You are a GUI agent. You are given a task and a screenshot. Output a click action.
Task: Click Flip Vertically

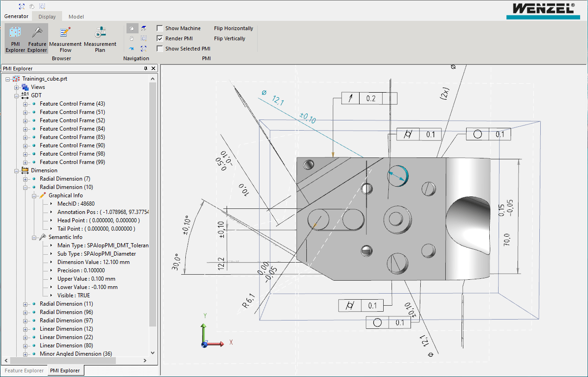pyautogui.click(x=229, y=38)
